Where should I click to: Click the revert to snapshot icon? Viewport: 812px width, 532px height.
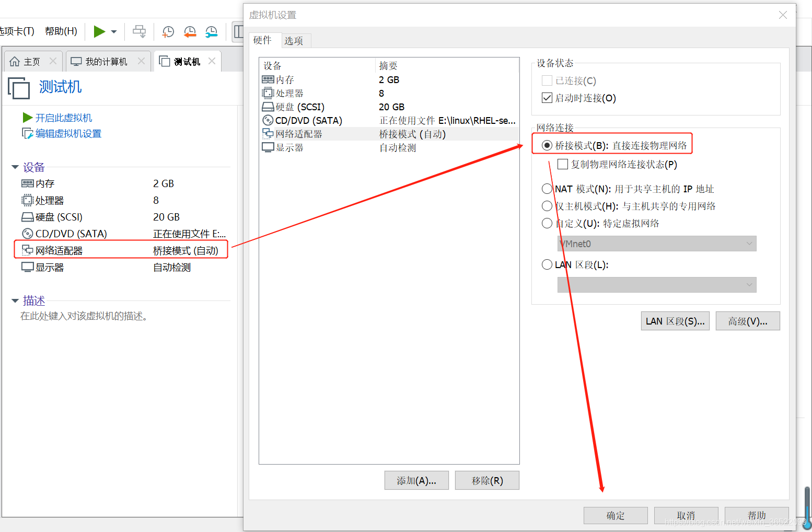click(x=190, y=32)
